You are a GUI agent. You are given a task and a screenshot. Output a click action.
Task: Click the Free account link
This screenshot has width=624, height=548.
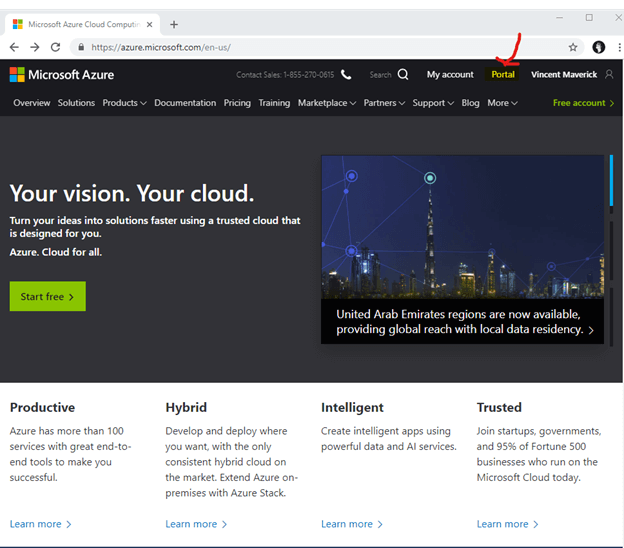point(583,103)
